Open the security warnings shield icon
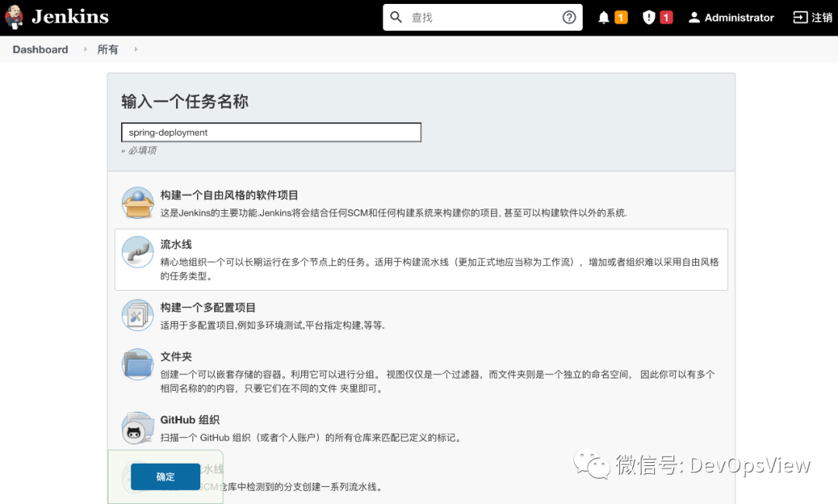This screenshot has height=504, width=838. pos(649,18)
